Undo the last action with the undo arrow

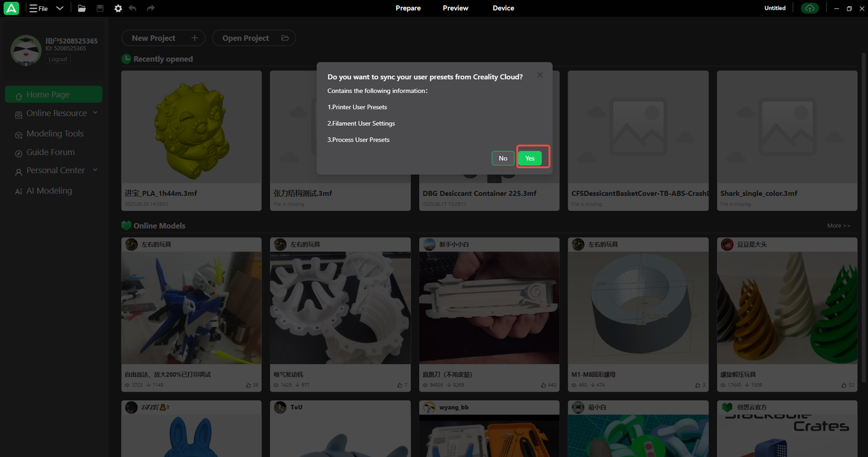coord(133,8)
